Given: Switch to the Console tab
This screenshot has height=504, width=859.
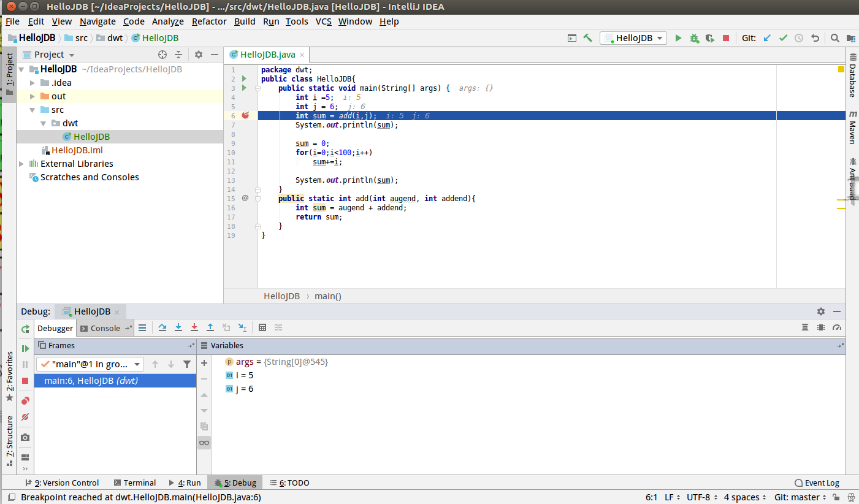Looking at the screenshot, I should point(105,328).
